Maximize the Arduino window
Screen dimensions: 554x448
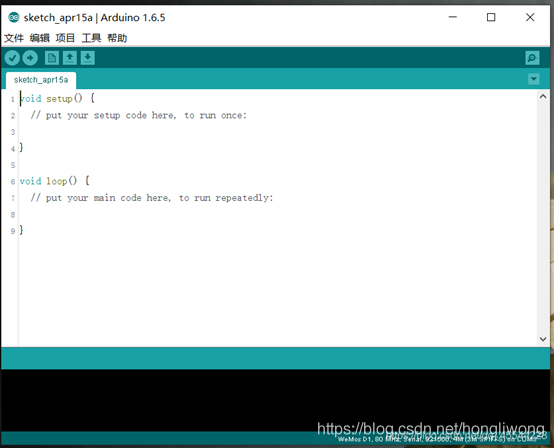coord(491,17)
